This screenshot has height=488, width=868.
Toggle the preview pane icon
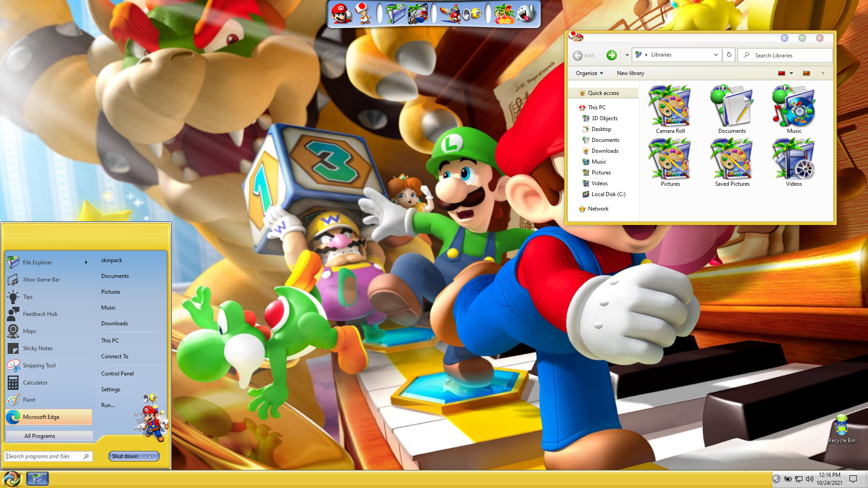pyautogui.click(x=806, y=73)
